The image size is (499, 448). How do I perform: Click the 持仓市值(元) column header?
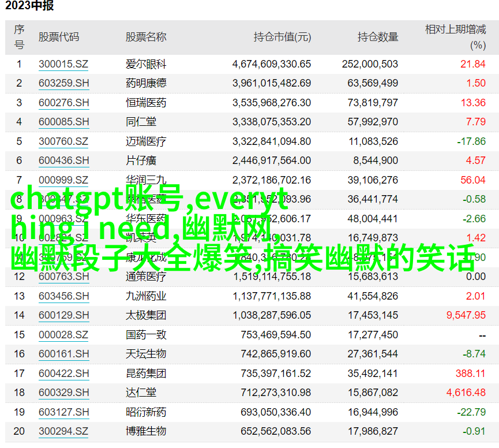(x=282, y=37)
